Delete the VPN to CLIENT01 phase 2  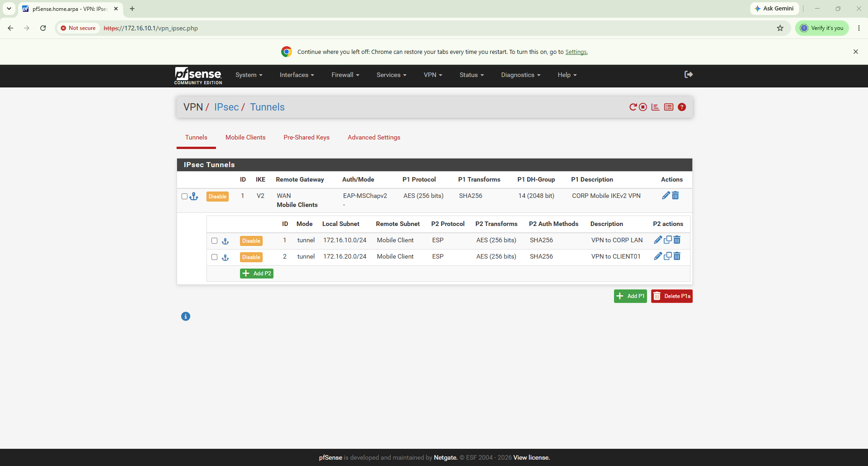point(677,256)
